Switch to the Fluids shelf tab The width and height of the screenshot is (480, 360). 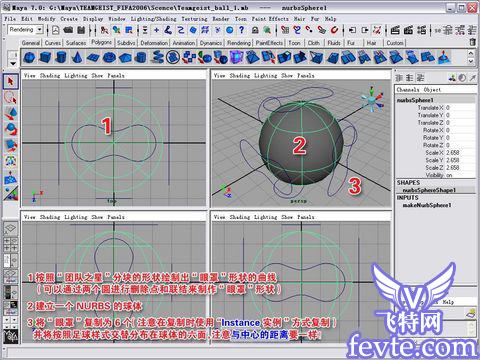pyautogui.click(x=334, y=43)
